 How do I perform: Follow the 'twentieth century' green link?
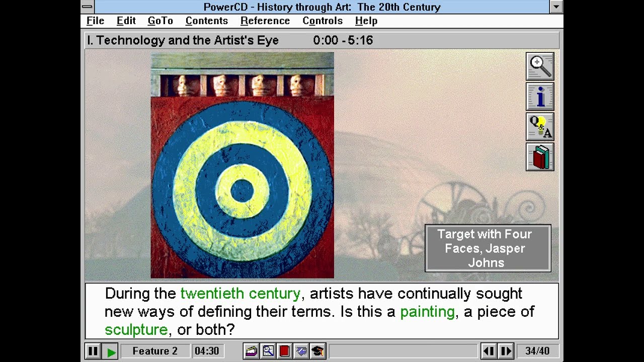coord(240,294)
